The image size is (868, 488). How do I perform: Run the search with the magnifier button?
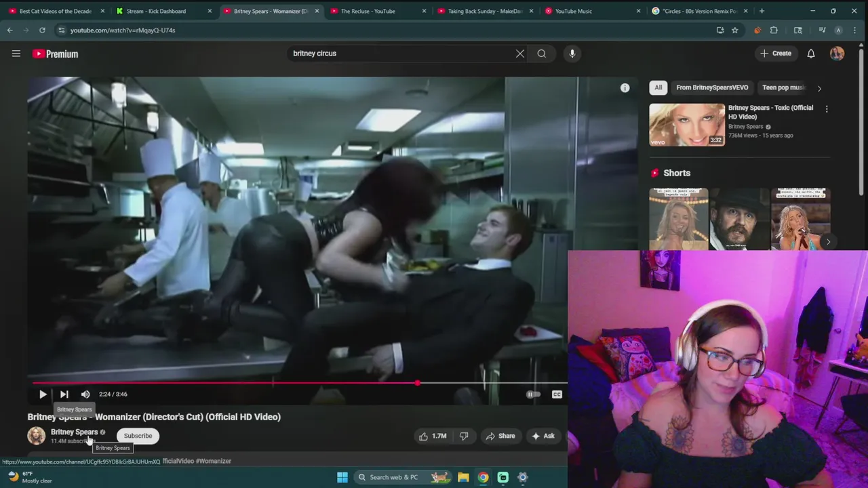(x=542, y=54)
